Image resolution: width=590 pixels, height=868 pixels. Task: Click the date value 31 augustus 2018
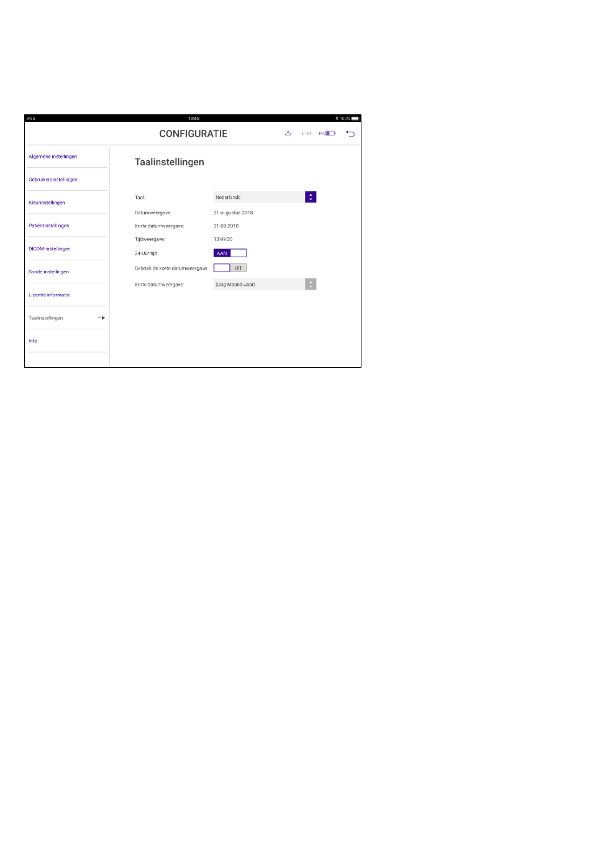click(x=234, y=212)
